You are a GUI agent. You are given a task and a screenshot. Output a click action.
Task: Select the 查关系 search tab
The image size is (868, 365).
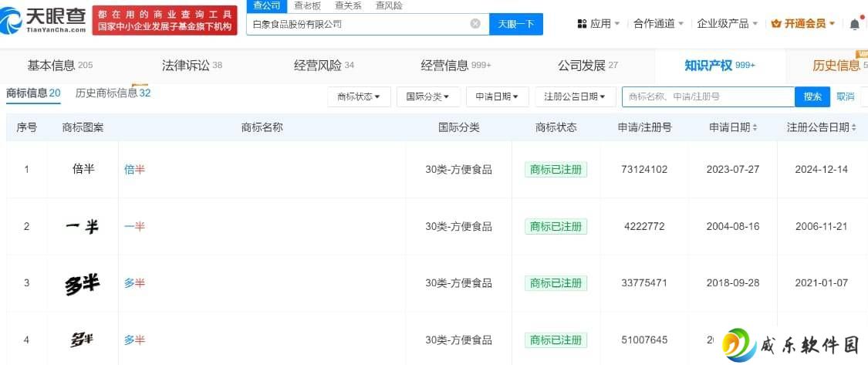coord(348,6)
